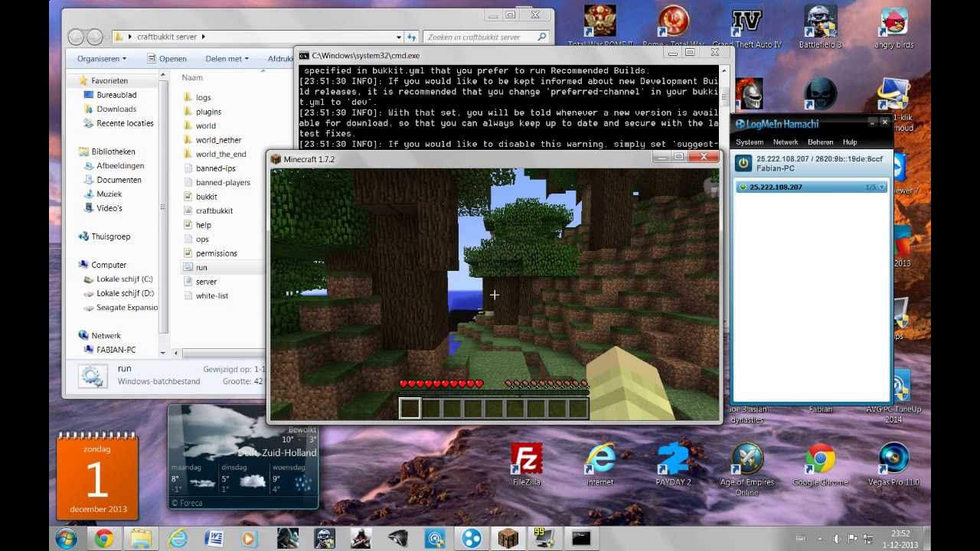Click the search box Zoeken in craftbukkit server
Image resolution: width=980 pixels, height=551 pixels.
(486, 37)
